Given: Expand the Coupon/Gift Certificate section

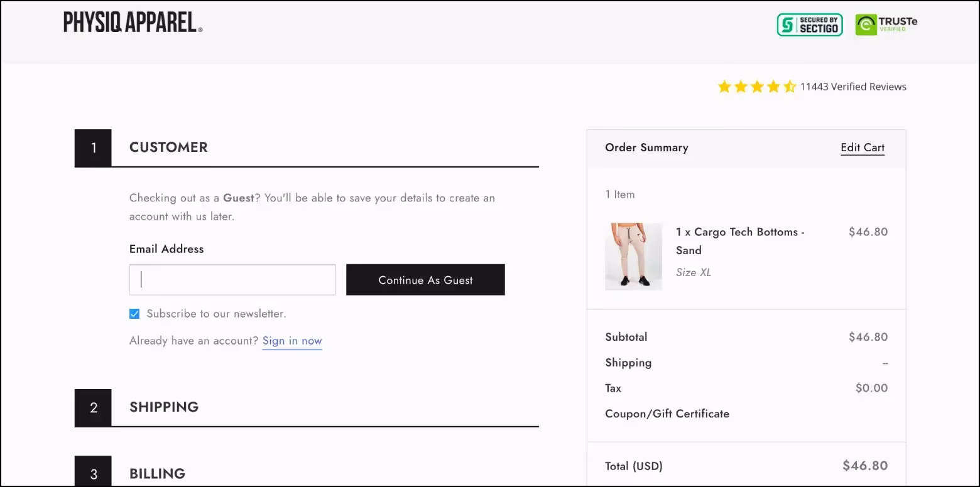Looking at the screenshot, I should click(667, 414).
